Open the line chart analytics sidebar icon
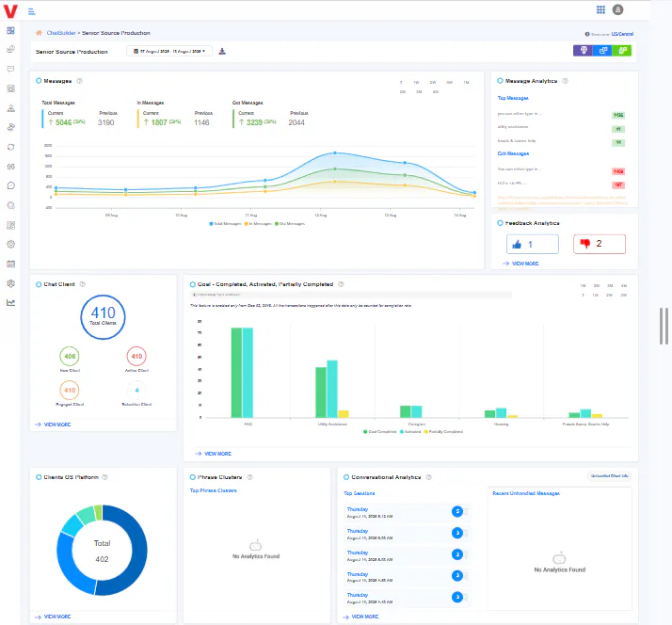The height and width of the screenshot is (625, 672). (x=10, y=303)
